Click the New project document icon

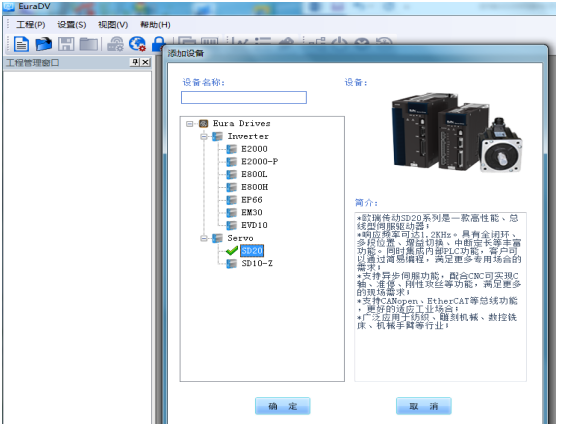click(21, 44)
